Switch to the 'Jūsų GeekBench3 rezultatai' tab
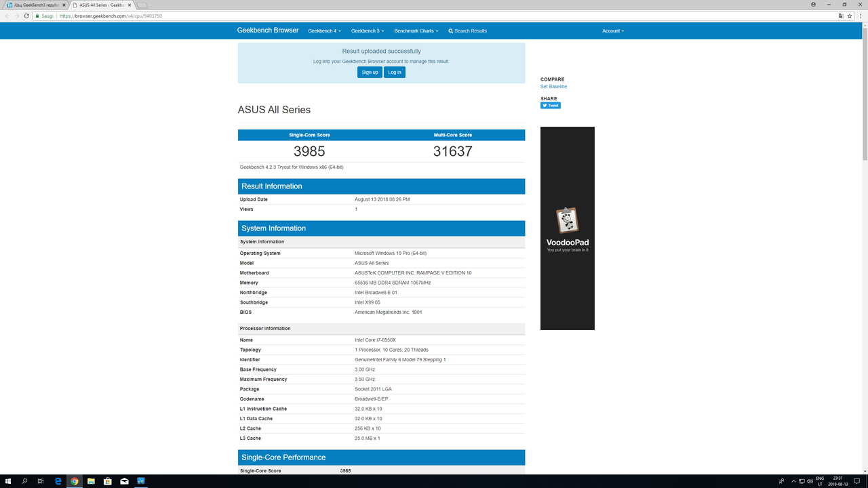 coord(36,5)
